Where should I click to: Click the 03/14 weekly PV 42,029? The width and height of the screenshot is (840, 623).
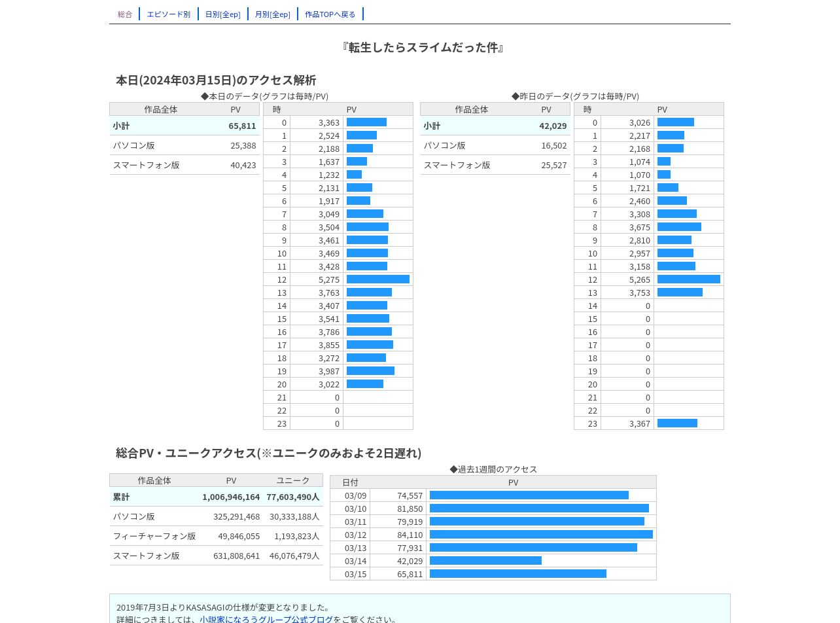click(x=410, y=561)
